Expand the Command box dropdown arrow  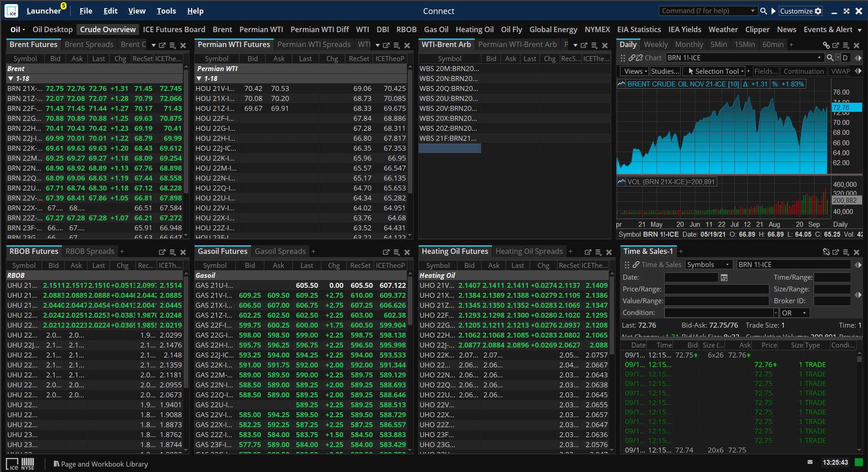[x=753, y=11]
